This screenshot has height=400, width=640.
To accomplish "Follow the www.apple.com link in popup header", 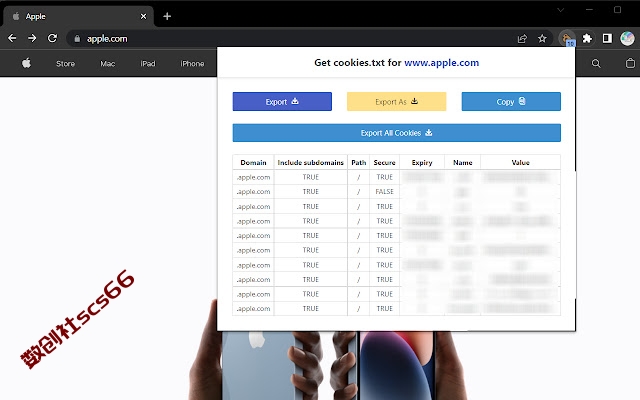I will click(442, 63).
